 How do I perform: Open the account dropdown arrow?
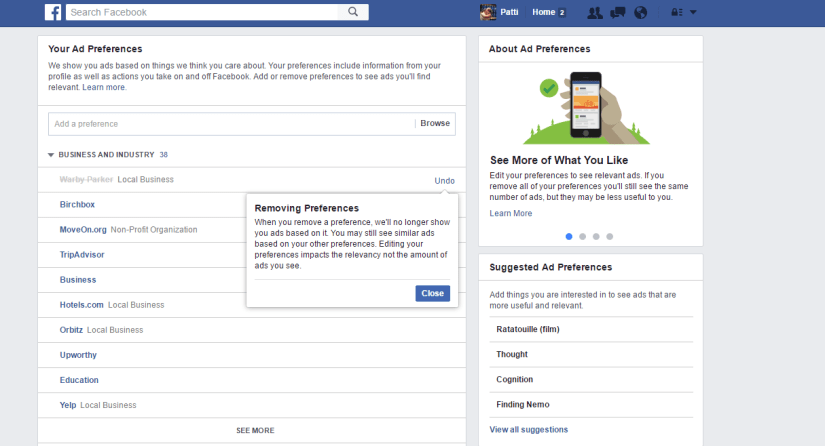click(693, 12)
